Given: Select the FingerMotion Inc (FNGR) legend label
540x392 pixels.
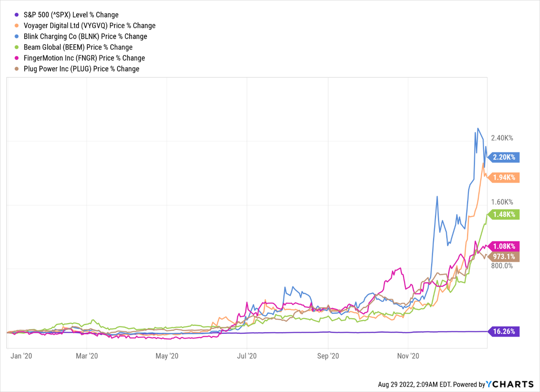Looking at the screenshot, I should coord(84,58).
